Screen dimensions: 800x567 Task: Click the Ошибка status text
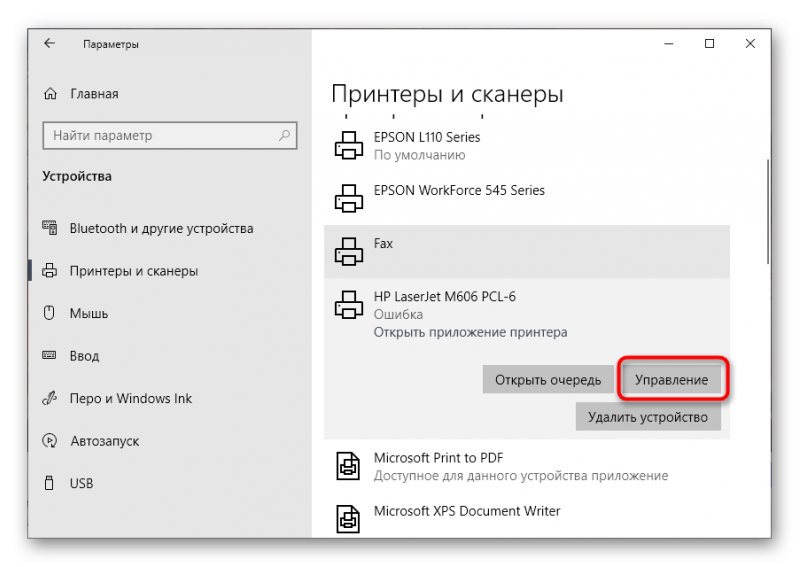398,314
